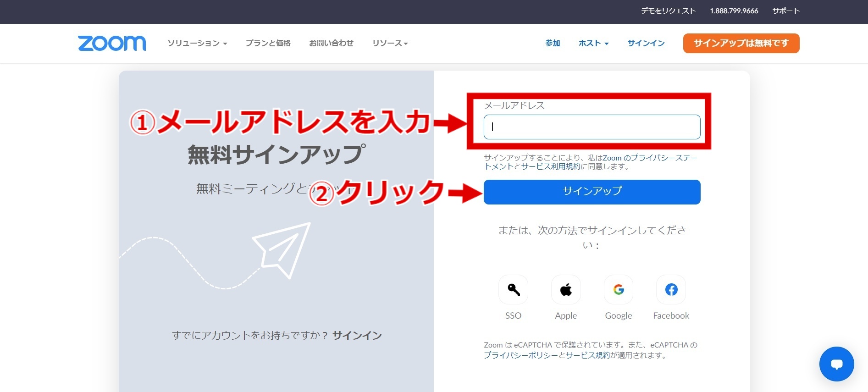Click the Apple label text
The height and width of the screenshot is (392, 868).
point(566,316)
